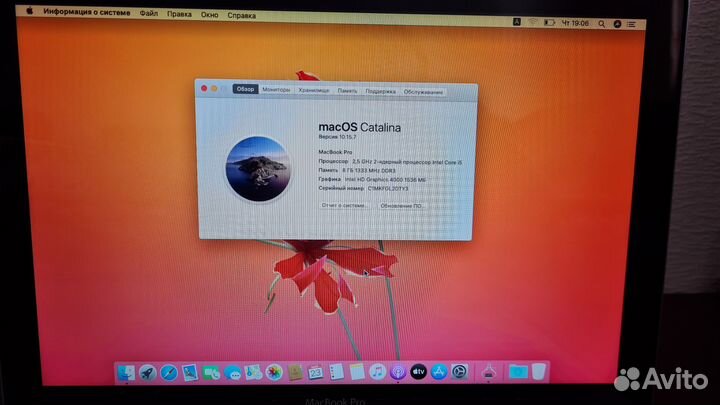Switch to the Память tab
The width and height of the screenshot is (720, 405).
(347, 91)
